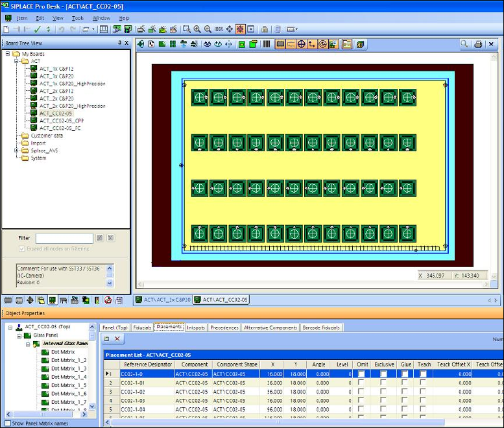Click the Object Properties tree scrollbar down arrow
This screenshot has height=428, width=504.
[92, 406]
